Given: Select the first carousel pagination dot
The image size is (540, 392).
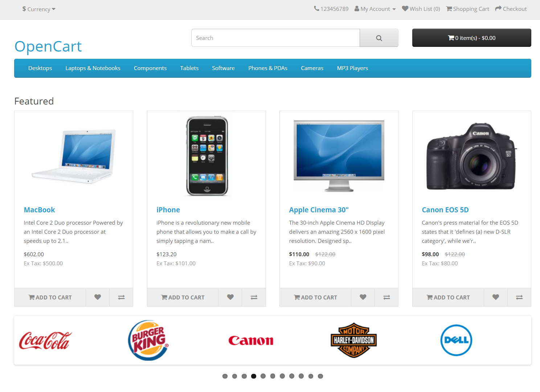Looking at the screenshot, I should pyautogui.click(x=225, y=376).
